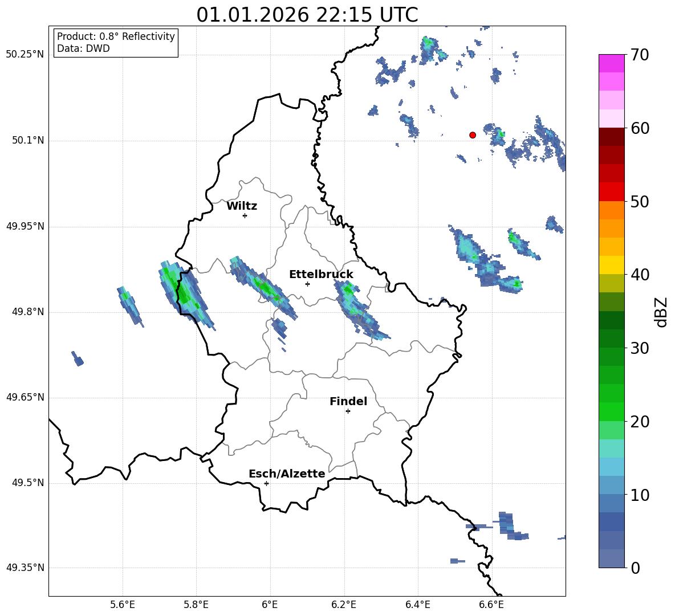The height and width of the screenshot is (616, 675).
Task: Click the 6.6°E longitude label
Action: 491,605
